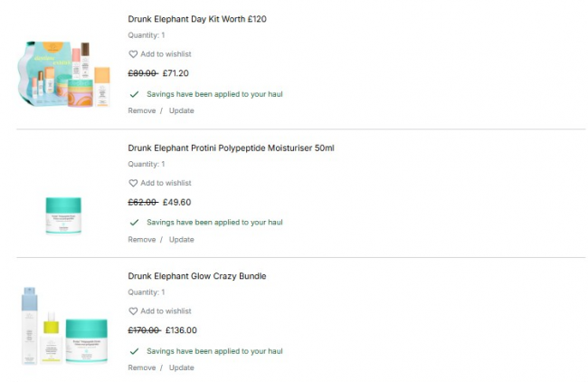Open the Drunk Elephant Day Kit title link

point(197,19)
